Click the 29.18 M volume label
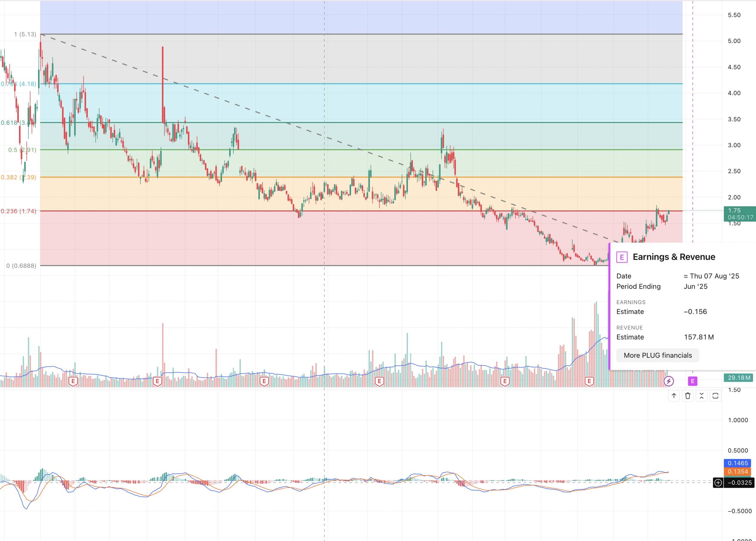The width and height of the screenshot is (756, 541). (739, 377)
